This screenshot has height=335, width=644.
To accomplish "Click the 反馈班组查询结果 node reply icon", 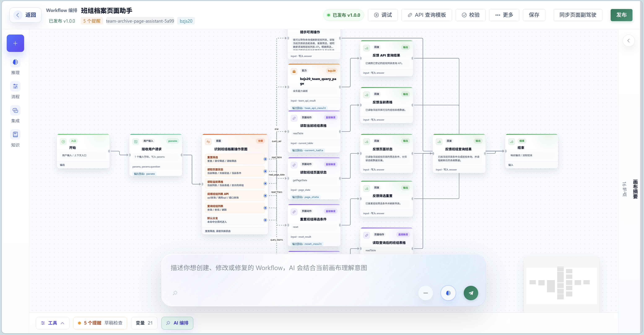I will 439,142.
